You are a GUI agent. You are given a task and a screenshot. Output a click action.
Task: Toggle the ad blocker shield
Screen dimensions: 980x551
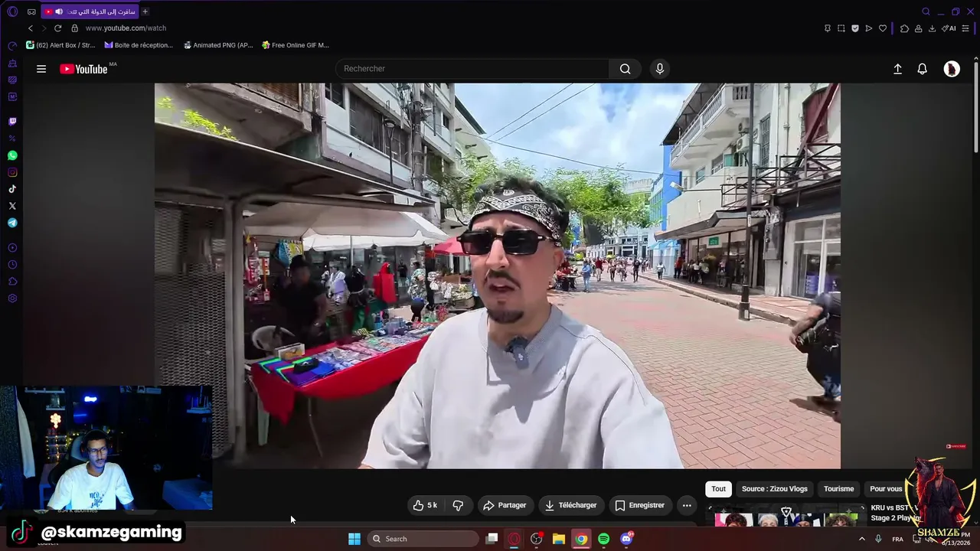tap(855, 28)
